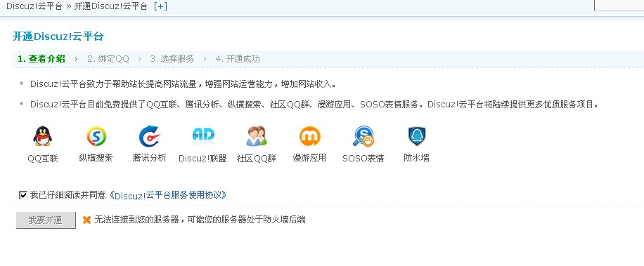
Task: Open the Discuz!云平台服务使用协议 link
Action: [168, 195]
